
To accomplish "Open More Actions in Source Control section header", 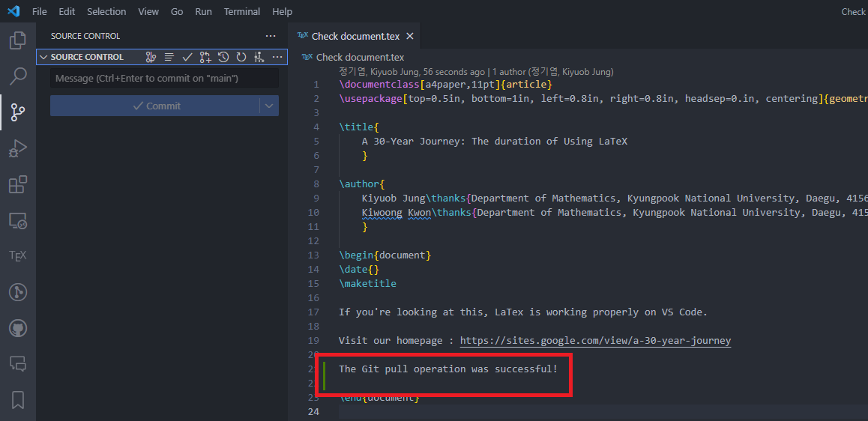I will tap(277, 57).
